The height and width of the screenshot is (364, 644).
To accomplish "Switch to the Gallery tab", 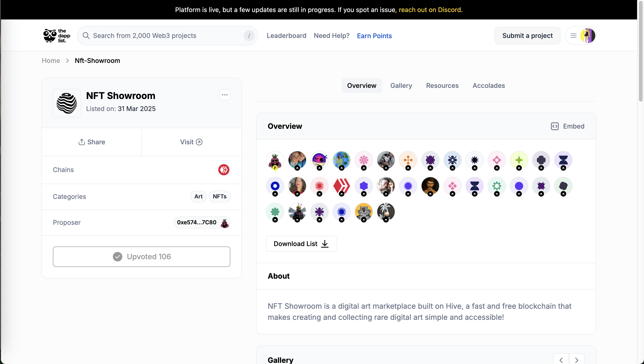I will (x=401, y=86).
